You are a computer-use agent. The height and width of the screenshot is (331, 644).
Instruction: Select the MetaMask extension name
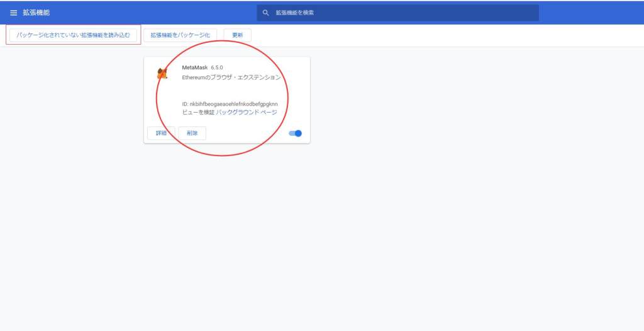pos(194,67)
